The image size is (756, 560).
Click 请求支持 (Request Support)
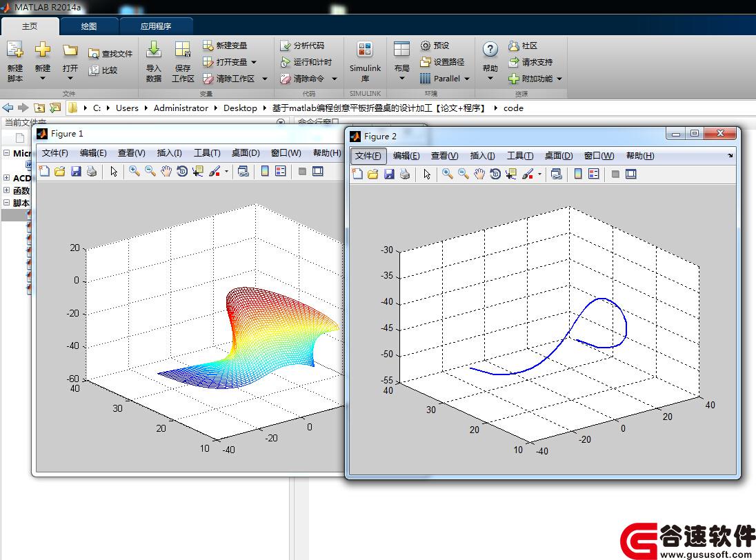(x=530, y=61)
